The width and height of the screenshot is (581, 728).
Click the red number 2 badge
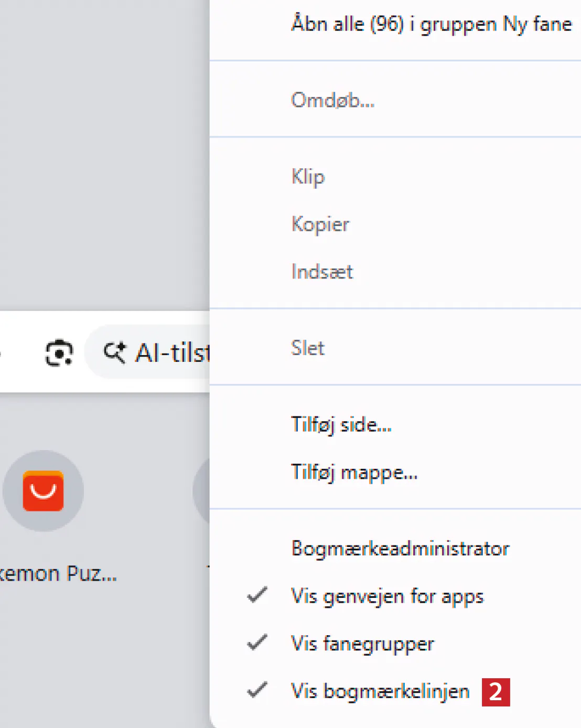(496, 692)
